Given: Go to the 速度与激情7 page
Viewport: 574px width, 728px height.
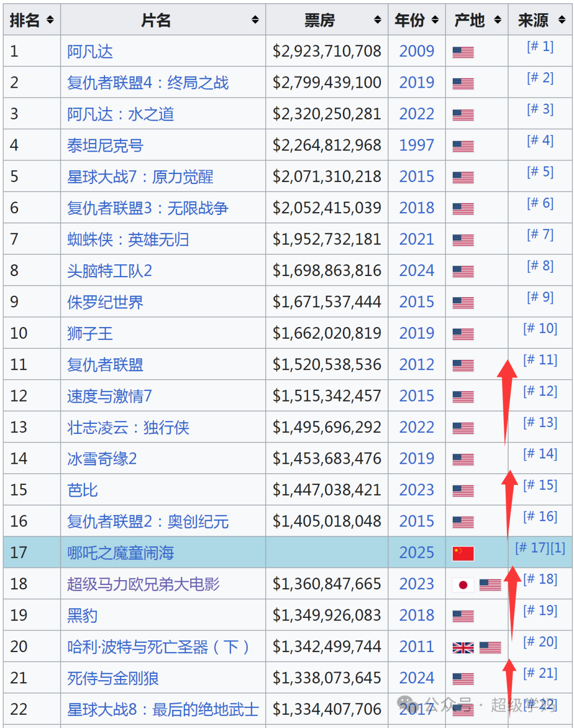Looking at the screenshot, I should [109, 396].
